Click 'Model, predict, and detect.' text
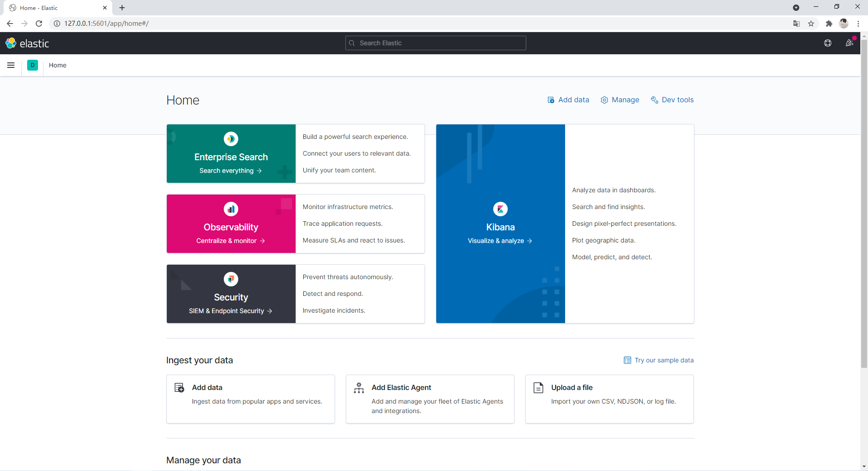The image size is (868, 471). (612, 257)
